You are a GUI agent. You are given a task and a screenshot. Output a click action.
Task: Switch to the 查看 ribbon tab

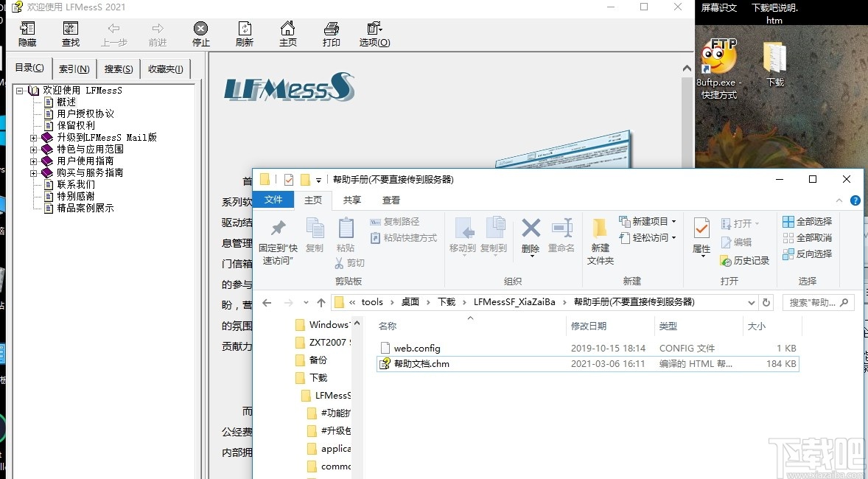click(x=391, y=200)
